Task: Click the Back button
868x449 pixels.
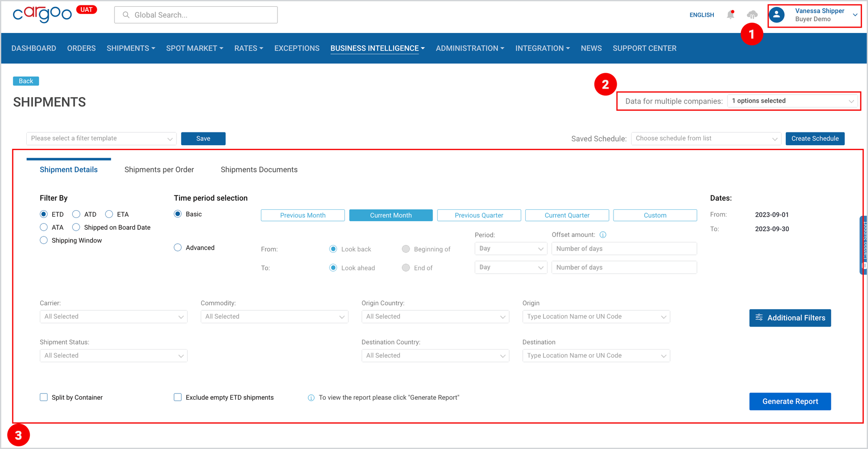Action: pyautogui.click(x=26, y=81)
